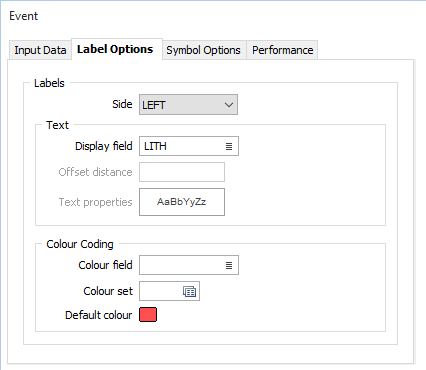Select the LEFT value in Side combo box
The height and width of the screenshot is (370, 426).
pos(154,105)
